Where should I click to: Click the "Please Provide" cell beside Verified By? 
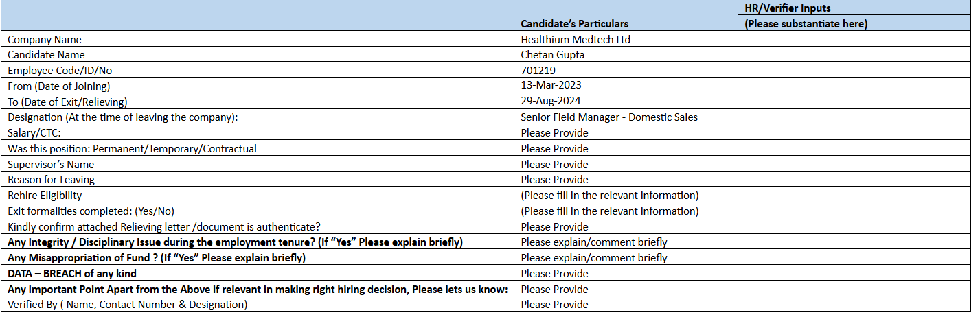point(555,305)
